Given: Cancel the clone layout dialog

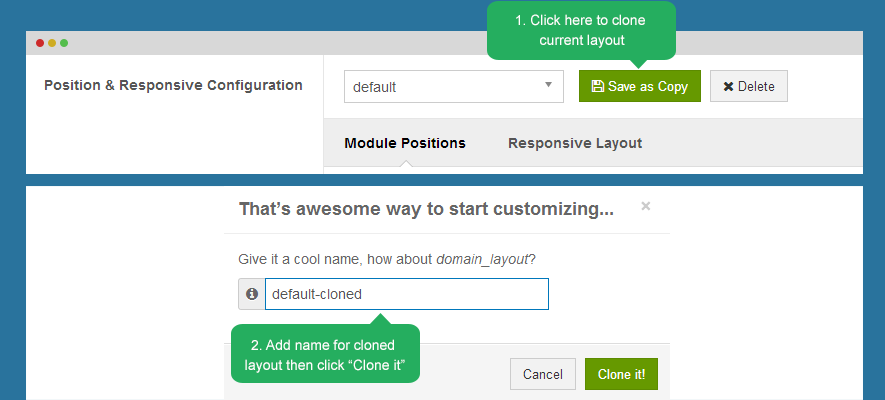Looking at the screenshot, I should (543, 374).
